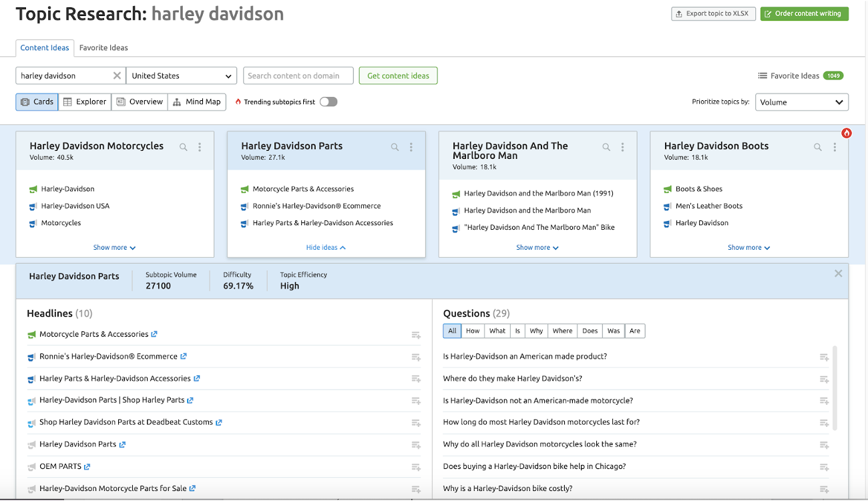
Task: Open three-dot menu on Harley Davidson Parts card
Action: pos(411,147)
